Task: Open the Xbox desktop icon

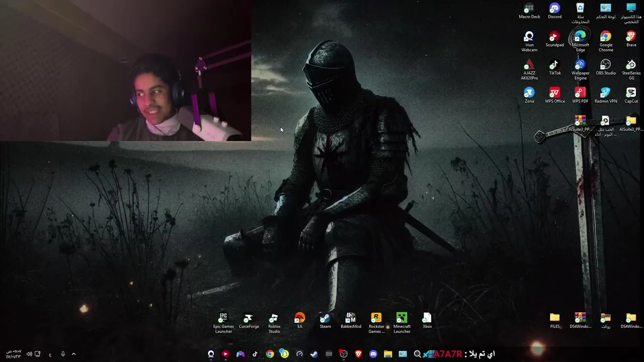Action: tap(427, 321)
